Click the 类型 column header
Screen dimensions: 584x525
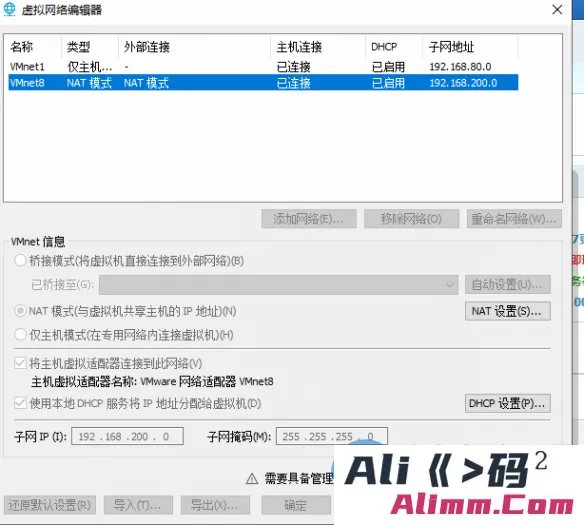[79, 47]
